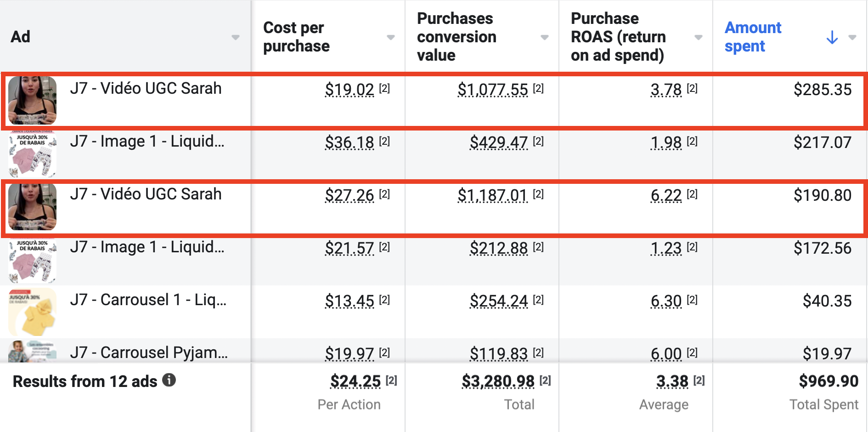868x432 pixels.
Task: Open the Ad column dropdown arrow
Action: [236, 37]
